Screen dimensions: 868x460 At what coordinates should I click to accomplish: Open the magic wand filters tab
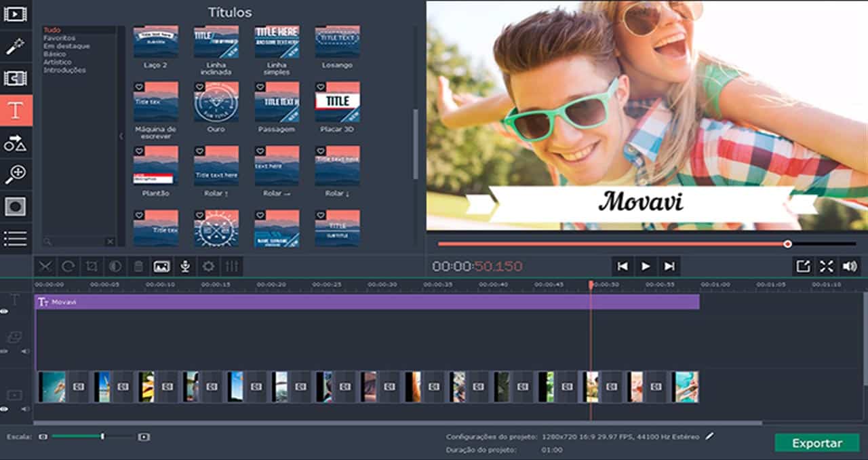coord(15,45)
